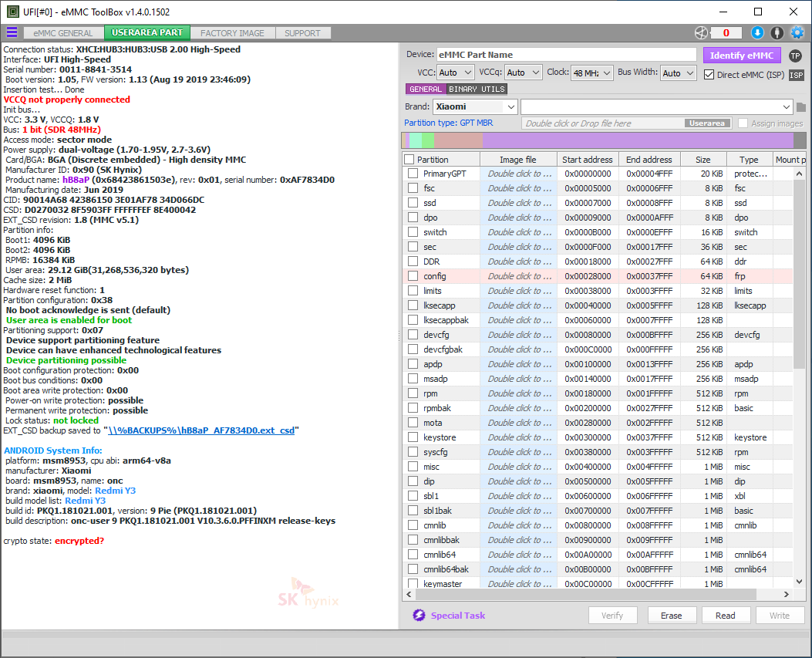Open the VCC voltage dropdown
Image resolution: width=812 pixels, height=658 pixels.
pos(455,73)
